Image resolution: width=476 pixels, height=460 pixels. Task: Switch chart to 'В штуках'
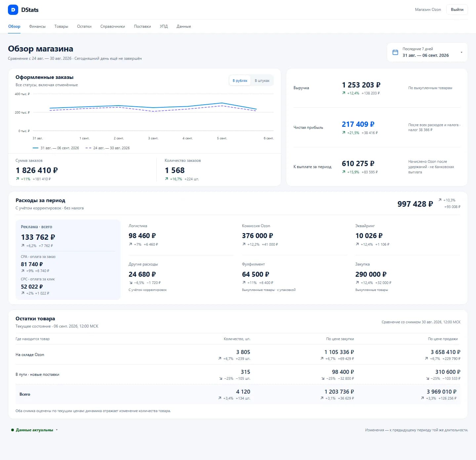tap(262, 81)
